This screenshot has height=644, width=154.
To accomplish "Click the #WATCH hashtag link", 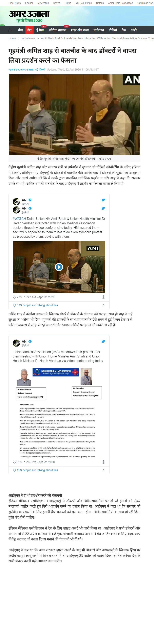I will pyautogui.click(x=19, y=218).
